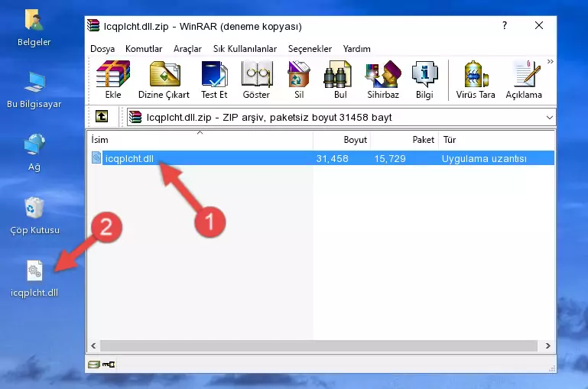Open the Açıklama comment tool

coord(524,79)
